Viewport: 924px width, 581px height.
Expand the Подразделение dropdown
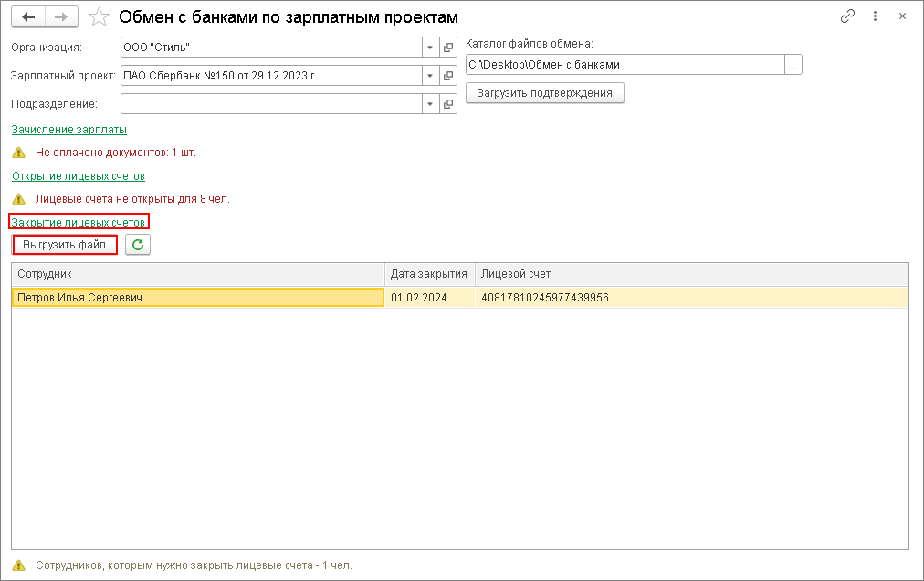tap(430, 104)
